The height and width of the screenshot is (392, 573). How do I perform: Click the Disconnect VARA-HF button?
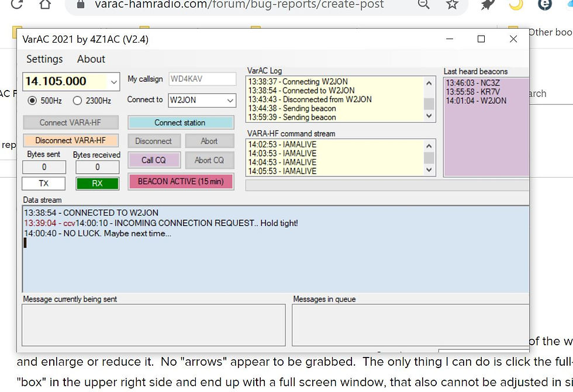coord(71,141)
